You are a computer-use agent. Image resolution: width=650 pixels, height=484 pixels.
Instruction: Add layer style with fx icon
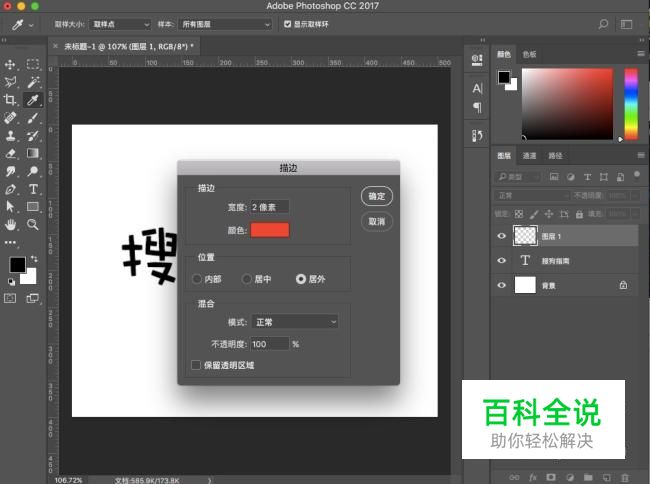coord(533,477)
